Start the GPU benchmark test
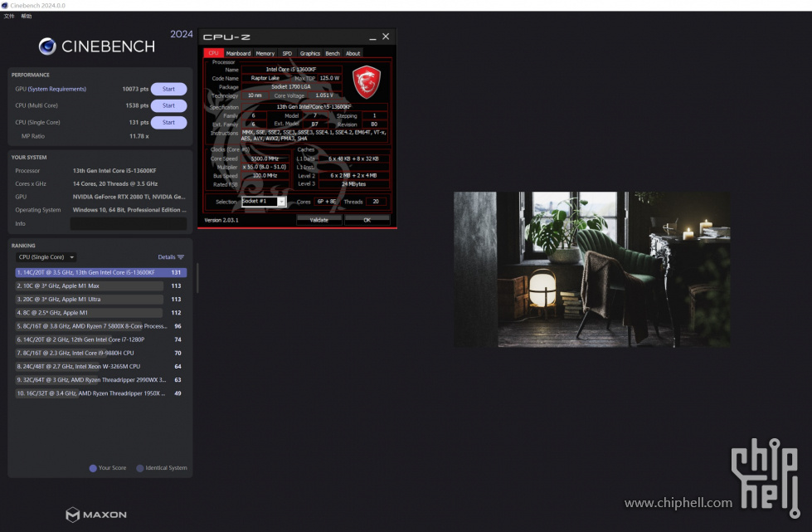This screenshot has height=532, width=812. point(169,89)
